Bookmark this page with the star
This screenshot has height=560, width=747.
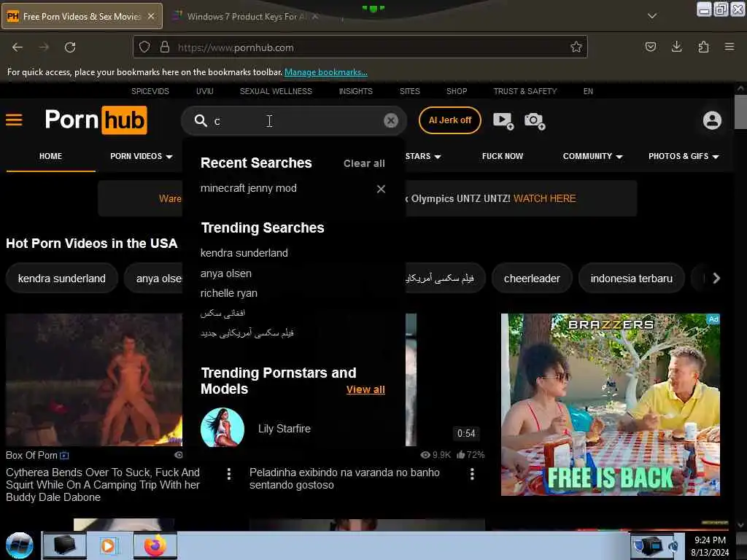[576, 47]
